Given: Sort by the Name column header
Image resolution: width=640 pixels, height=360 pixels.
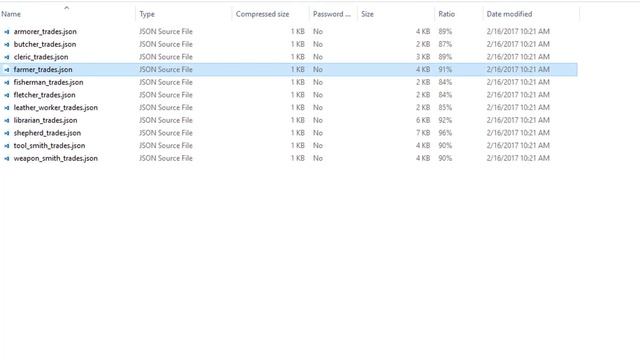Looking at the screenshot, I should point(11,14).
